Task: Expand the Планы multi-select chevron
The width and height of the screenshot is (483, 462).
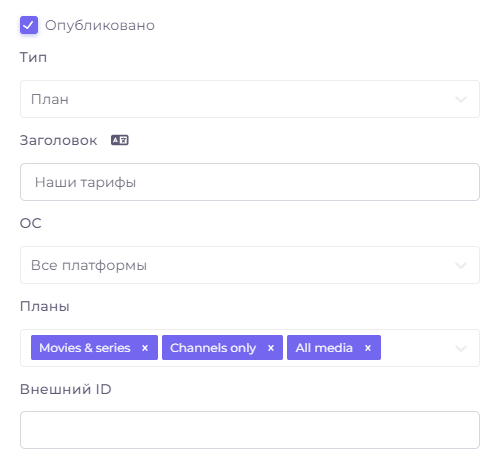Action: tap(461, 348)
